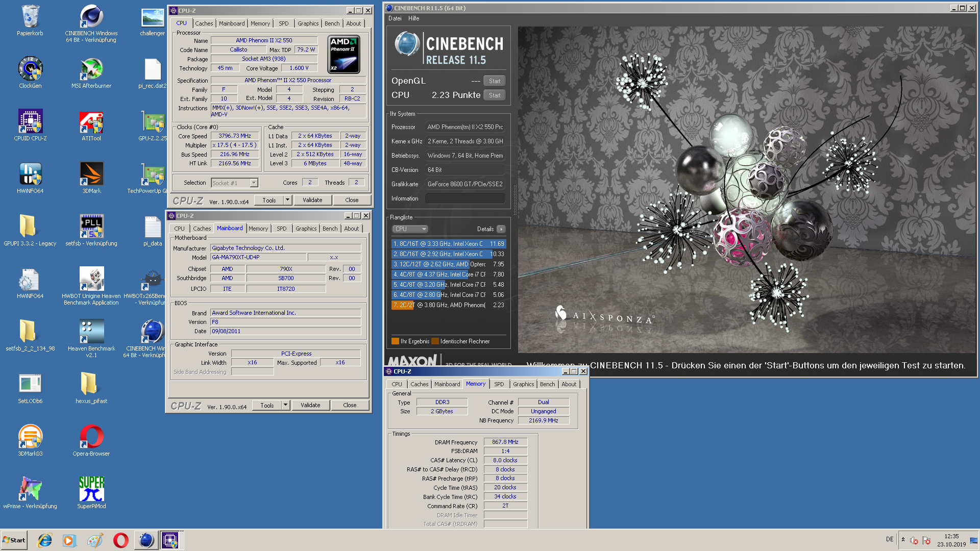
Task: Launch wPrime - Verknüpfung shortcut
Action: pyautogui.click(x=30, y=493)
